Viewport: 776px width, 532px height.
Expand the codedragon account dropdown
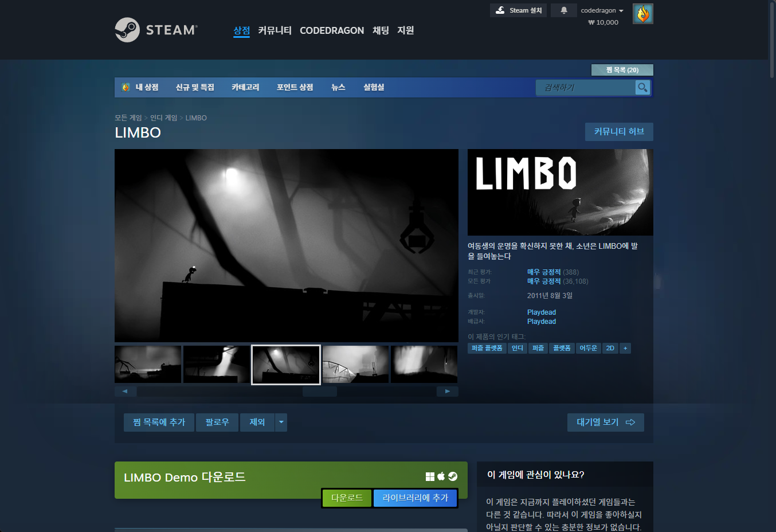tap(602, 10)
